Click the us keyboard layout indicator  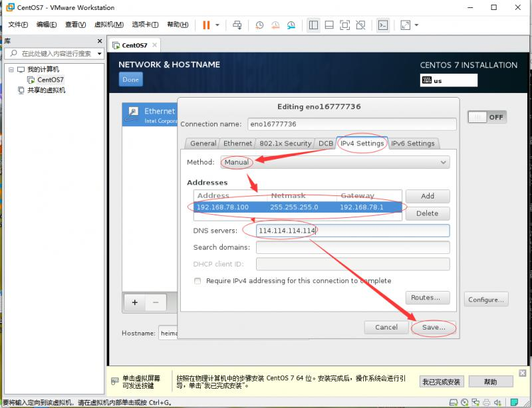448,80
